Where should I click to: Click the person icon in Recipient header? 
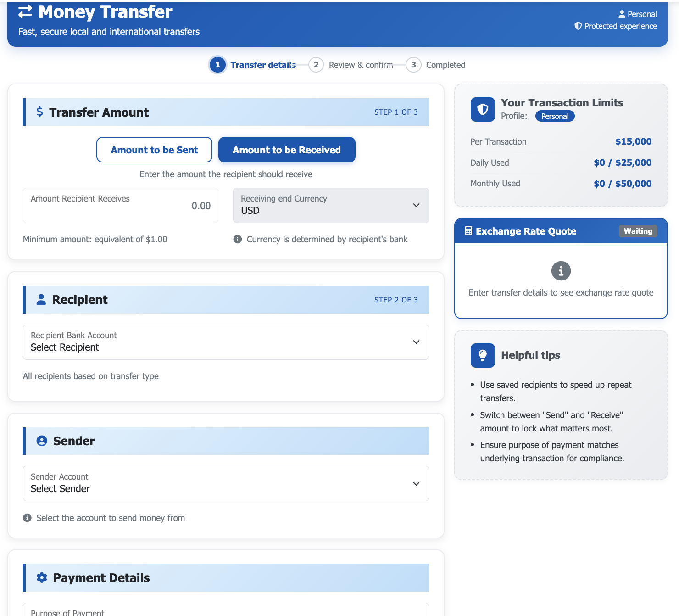pos(41,300)
